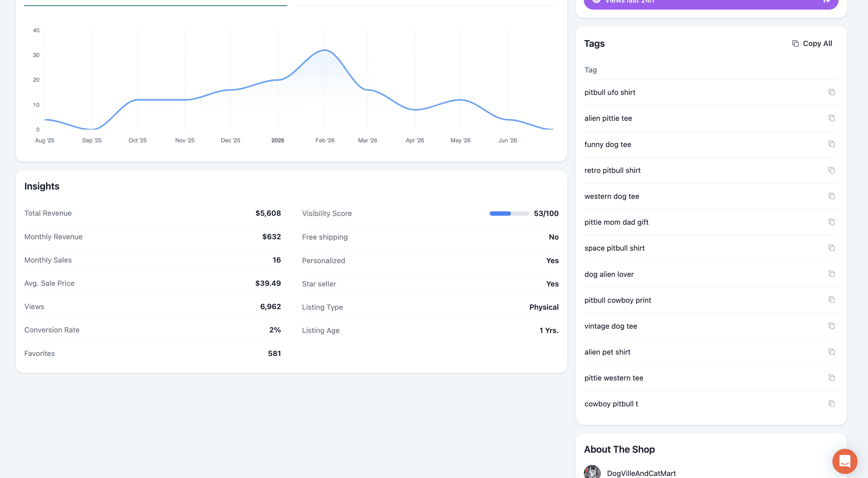Click the Visibility Score progress bar
868x478 pixels.
click(509, 213)
